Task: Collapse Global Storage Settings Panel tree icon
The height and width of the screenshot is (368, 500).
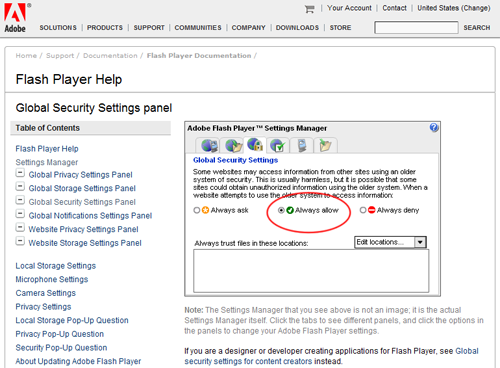Action: 20,186
